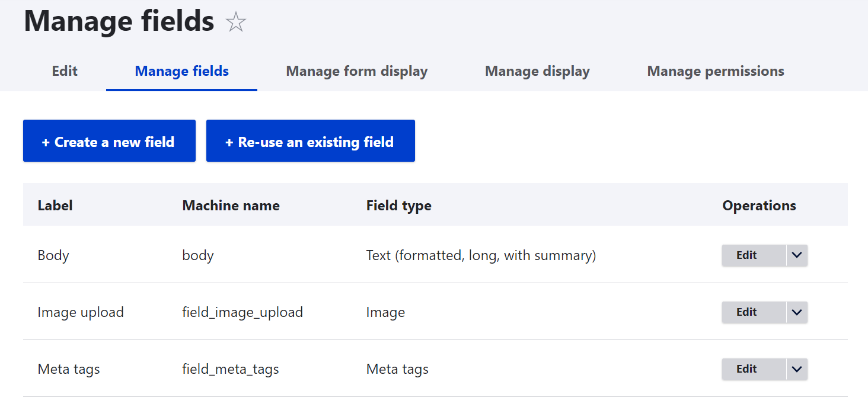The height and width of the screenshot is (407, 868).
Task: Open the Manage permissions tab
Action: point(716,71)
